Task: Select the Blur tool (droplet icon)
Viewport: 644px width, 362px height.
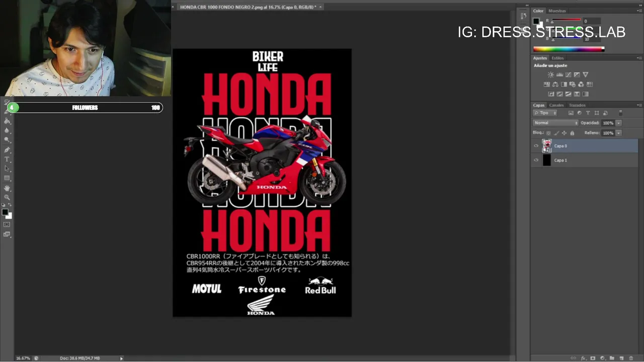Action: pos(7,130)
